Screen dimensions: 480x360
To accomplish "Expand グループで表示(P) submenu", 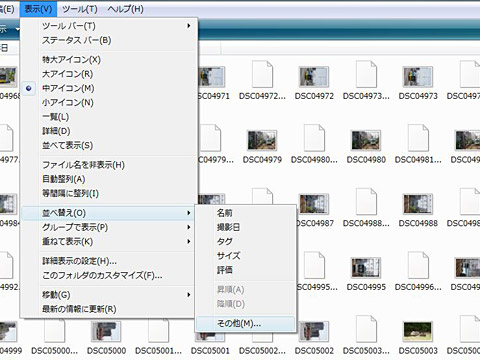I will point(109,227).
